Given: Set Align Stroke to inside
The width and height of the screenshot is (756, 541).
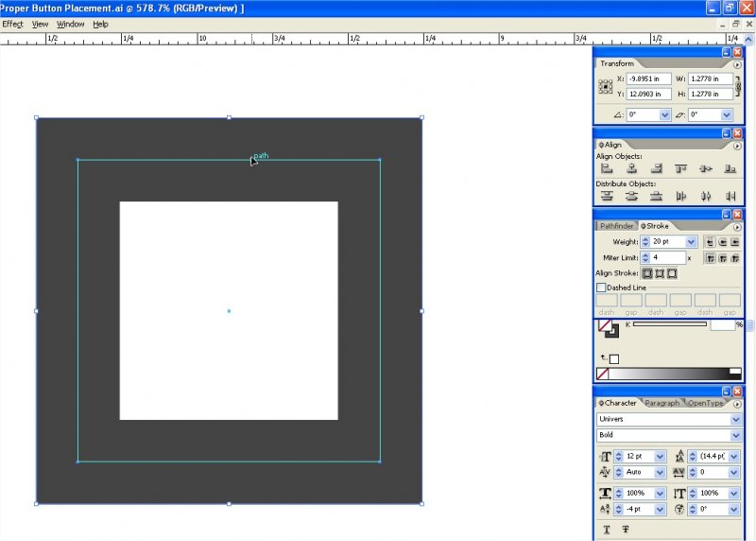Looking at the screenshot, I should pos(660,273).
